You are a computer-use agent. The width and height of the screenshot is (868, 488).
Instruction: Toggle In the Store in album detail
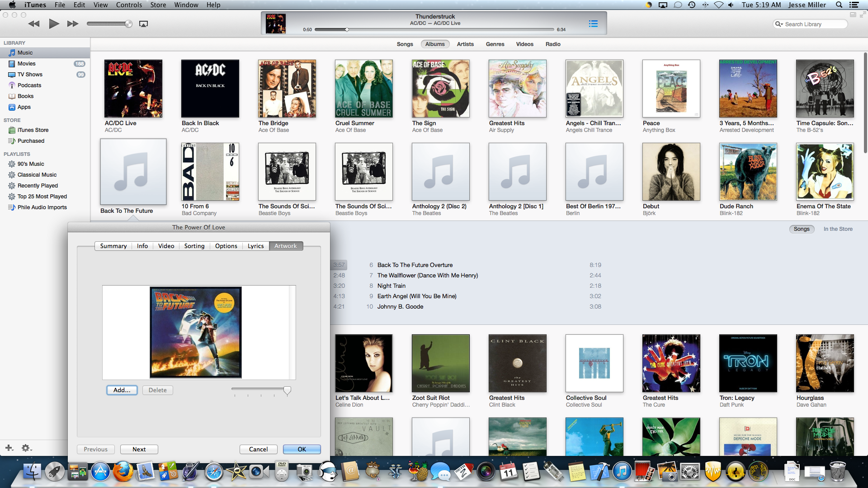point(838,229)
